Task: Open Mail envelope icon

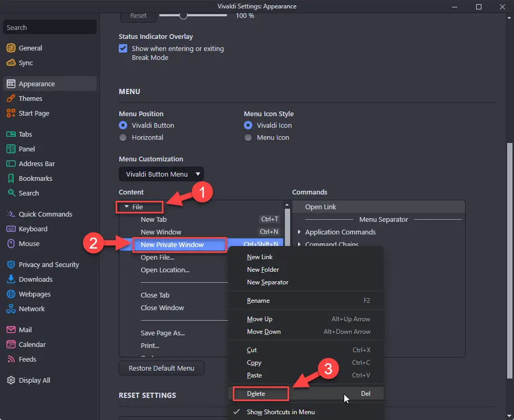Action: (x=11, y=330)
